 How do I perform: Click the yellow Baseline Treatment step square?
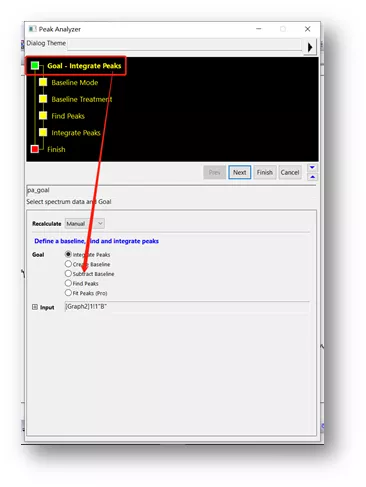click(43, 99)
